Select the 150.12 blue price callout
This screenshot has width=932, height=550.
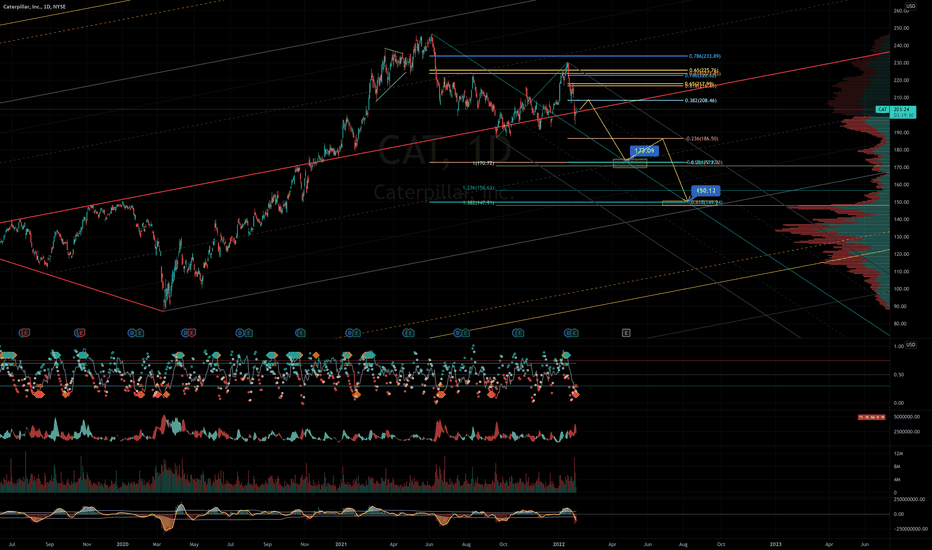[x=706, y=191]
